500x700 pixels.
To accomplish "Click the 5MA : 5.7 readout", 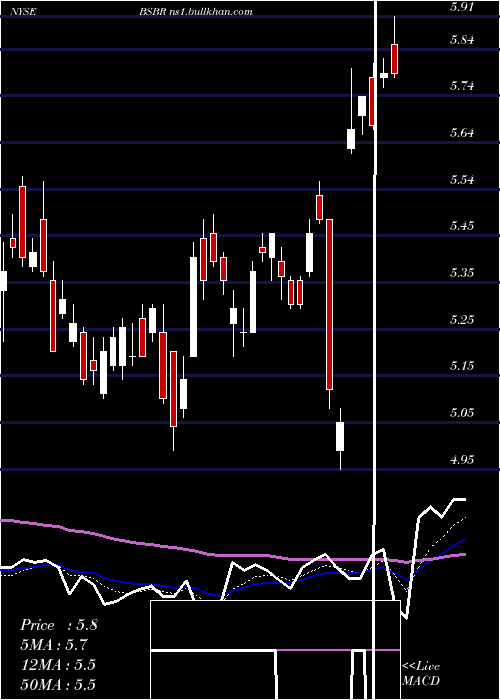I will point(54,645).
